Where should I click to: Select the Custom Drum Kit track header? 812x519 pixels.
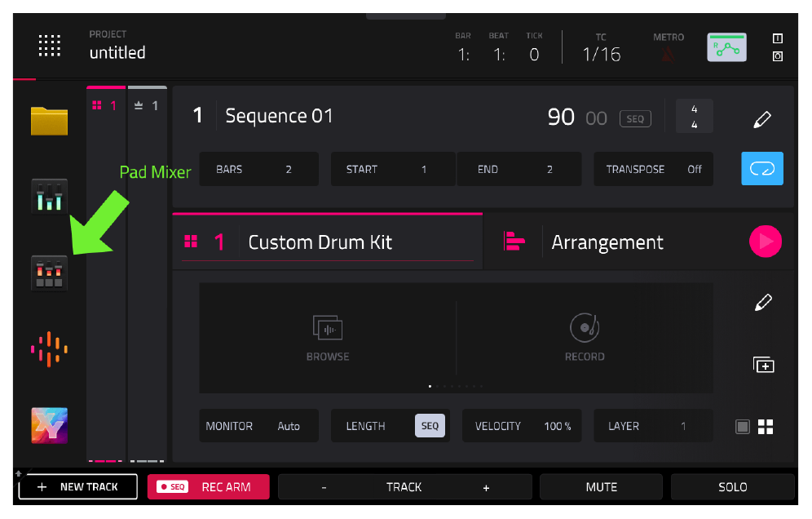point(327,242)
